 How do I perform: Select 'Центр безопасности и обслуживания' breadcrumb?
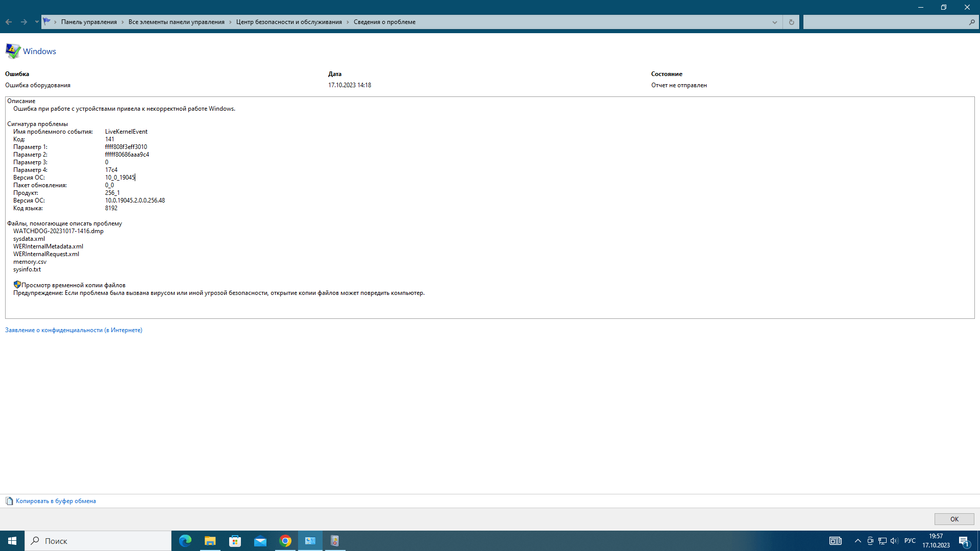pos(291,22)
